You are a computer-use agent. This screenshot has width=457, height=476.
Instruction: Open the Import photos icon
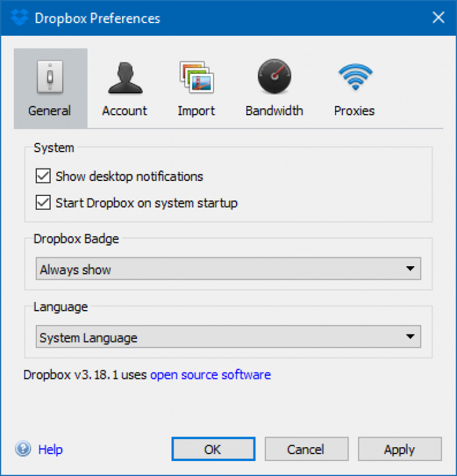point(197,77)
